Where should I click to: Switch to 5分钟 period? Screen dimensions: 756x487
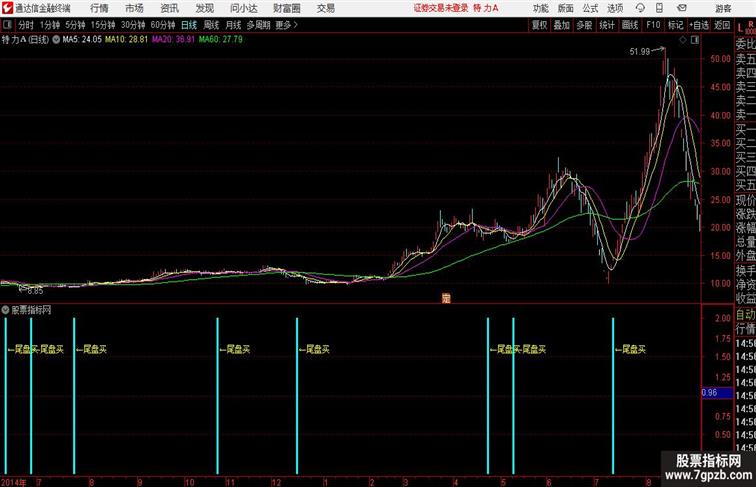pos(75,25)
